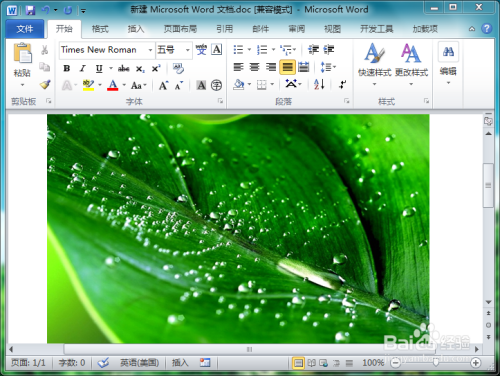Click the vertical scrollbar thumb
Image resolution: width=500 pixels, height=376 pixels.
click(x=488, y=185)
